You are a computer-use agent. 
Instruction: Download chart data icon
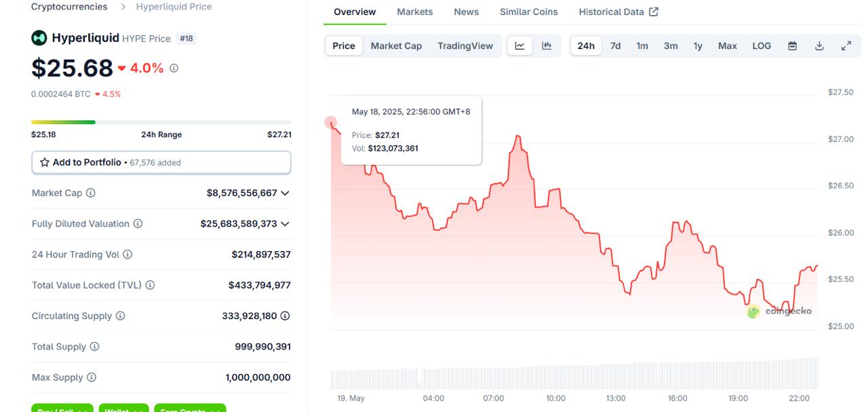(819, 45)
